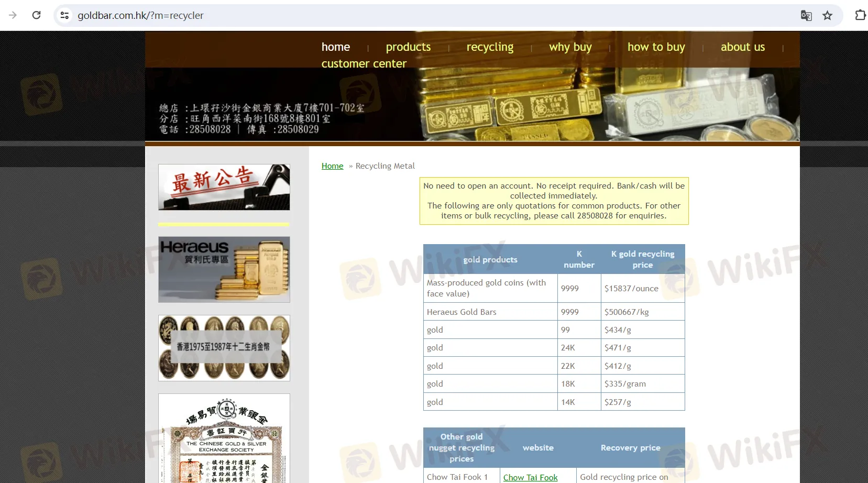Screen dimensions: 868x483
Task: Bookmark the page using the star icon
Action: coord(828,15)
